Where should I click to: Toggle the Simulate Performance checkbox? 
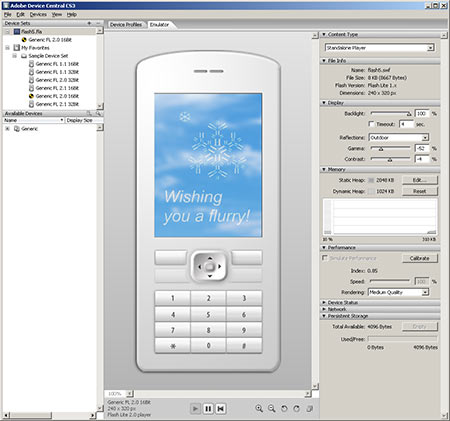pos(325,258)
